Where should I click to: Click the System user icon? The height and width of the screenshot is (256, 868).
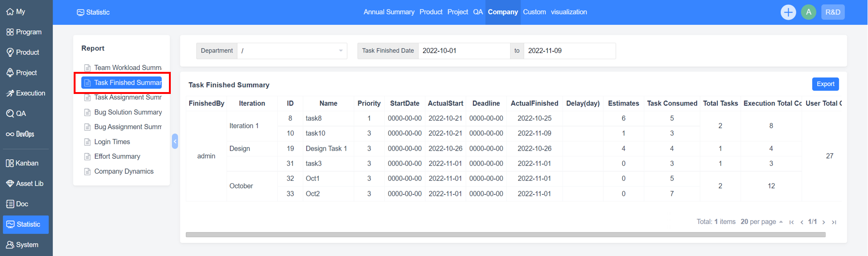(10, 245)
